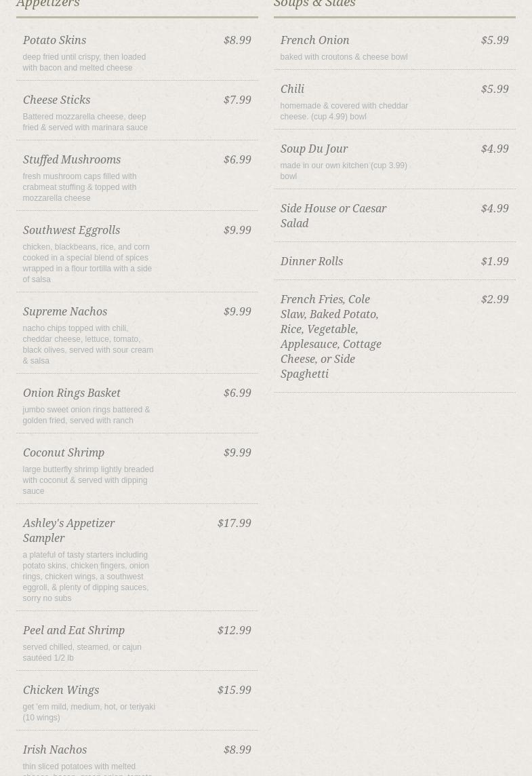532x776 pixels.
Task: Open the Irish Nachos item
Action: [54, 750]
